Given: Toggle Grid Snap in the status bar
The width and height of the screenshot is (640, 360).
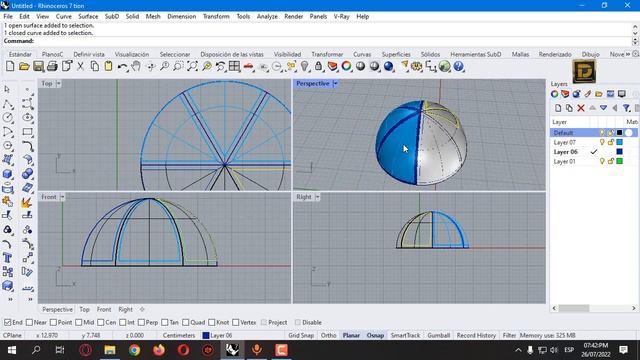Looking at the screenshot, I should 301,336.
